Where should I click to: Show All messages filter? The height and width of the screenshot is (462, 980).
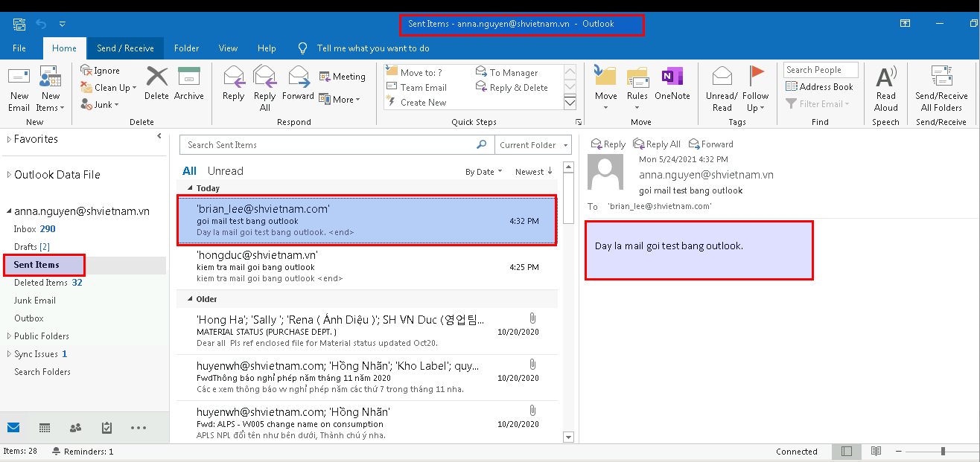(x=190, y=171)
